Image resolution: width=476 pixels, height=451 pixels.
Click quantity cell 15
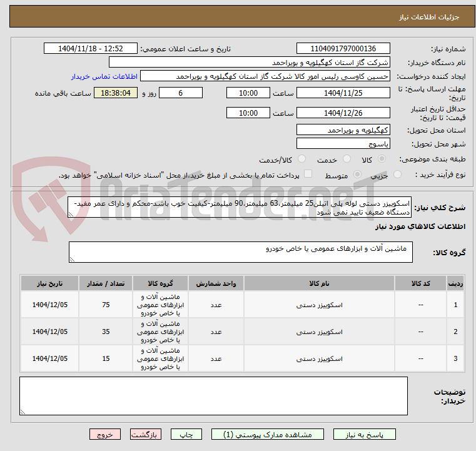(106, 359)
